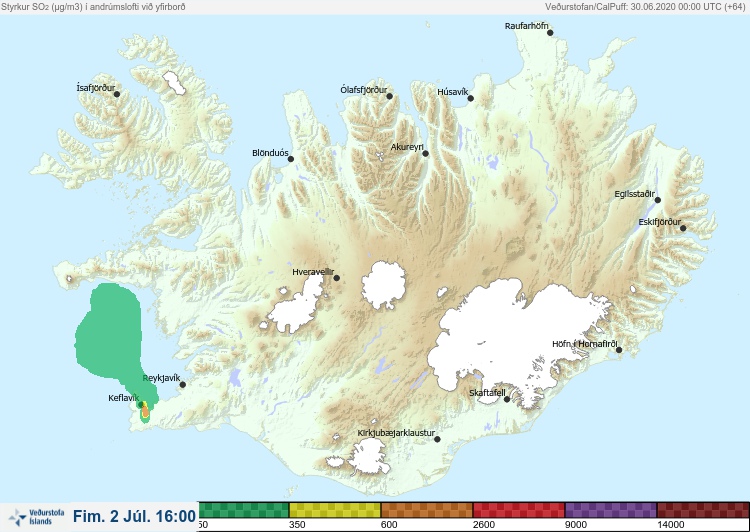Click the purple legend swatch

pyautogui.click(x=611, y=510)
